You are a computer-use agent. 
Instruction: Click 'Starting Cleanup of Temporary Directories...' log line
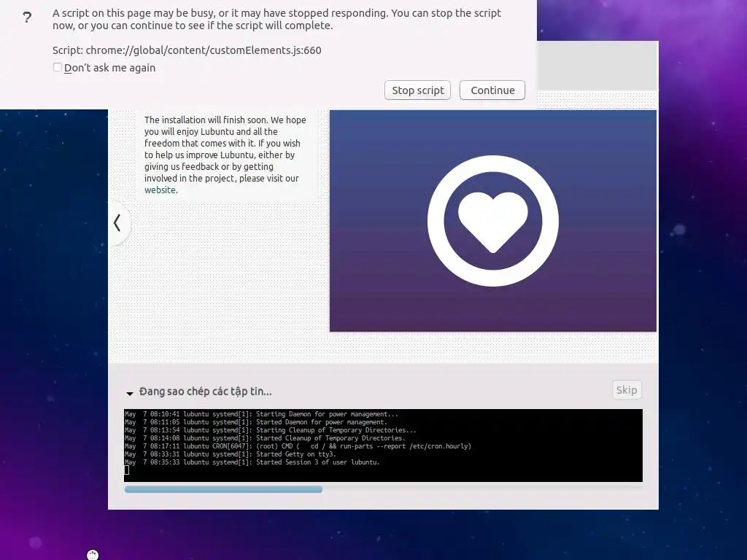(x=270, y=430)
